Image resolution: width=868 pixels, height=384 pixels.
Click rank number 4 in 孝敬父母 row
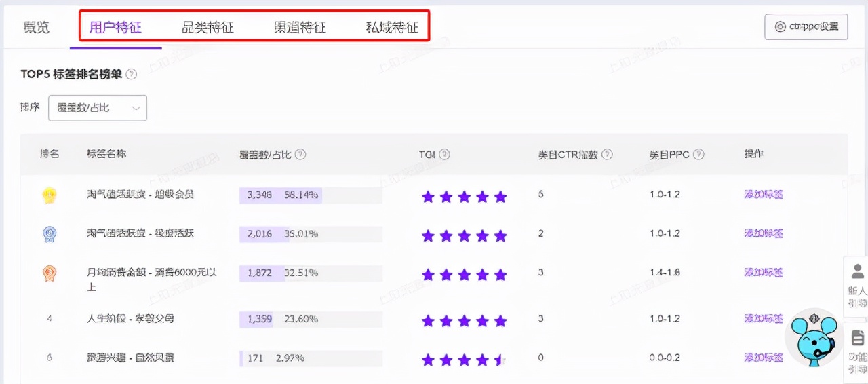(x=50, y=318)
